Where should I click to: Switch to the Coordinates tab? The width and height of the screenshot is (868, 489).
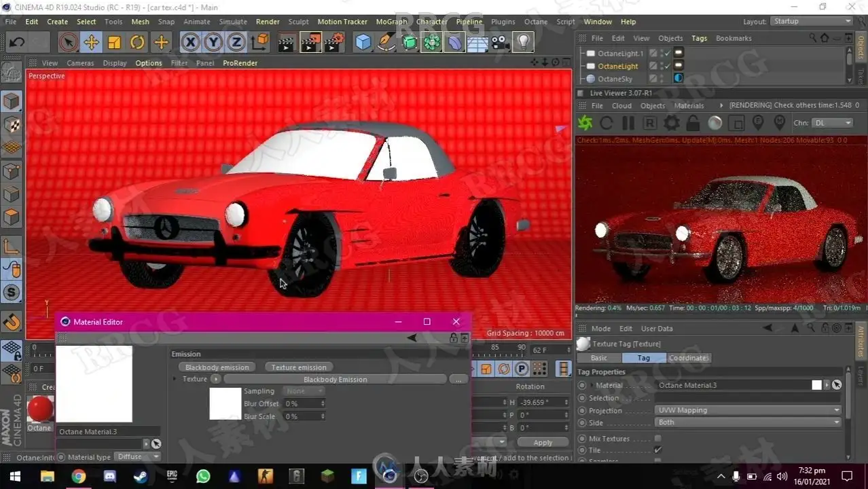click(x=688, y=358)
